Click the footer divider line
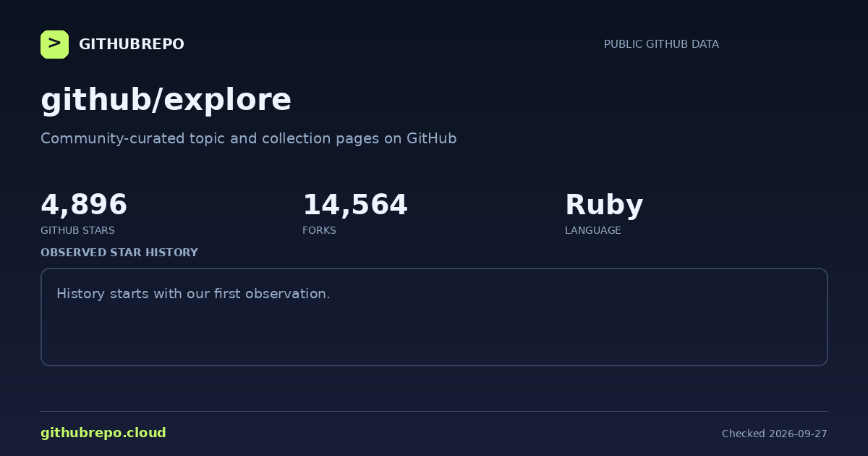 coord(434,411)
